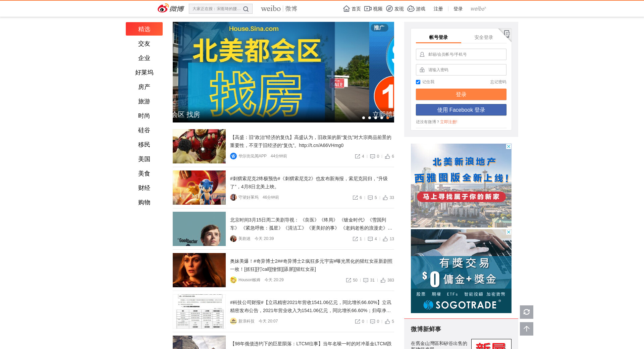Click the 忘记密码 link
Image resolution: width=644 pixels, height=349 pixels.
498,82
